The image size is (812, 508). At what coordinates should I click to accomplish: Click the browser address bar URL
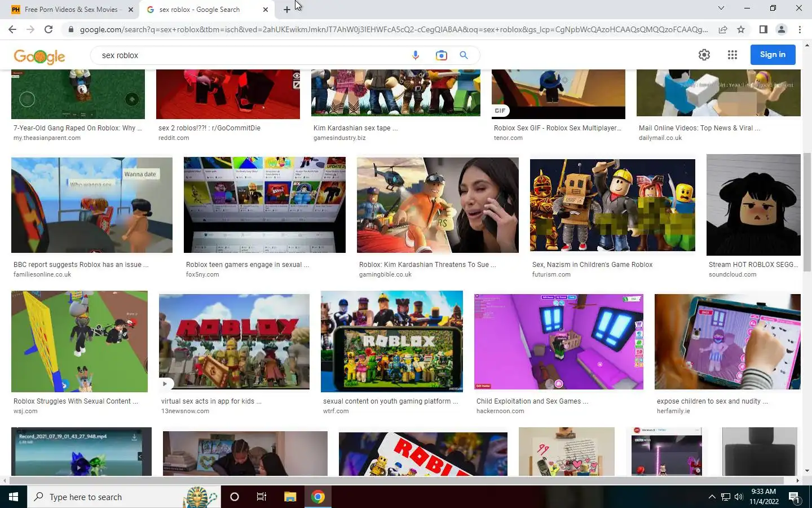394,29
